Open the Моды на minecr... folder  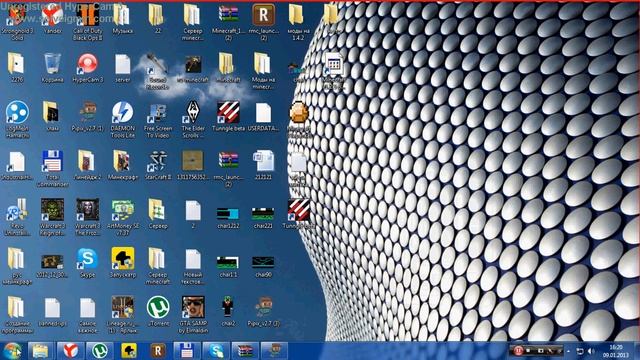263,71
